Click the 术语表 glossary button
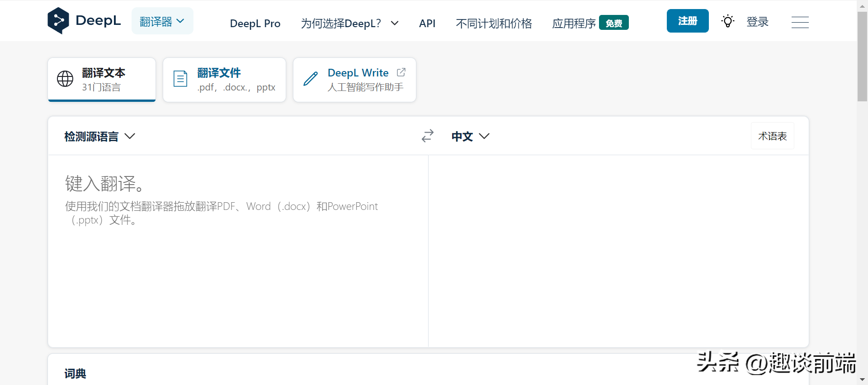 [773, 136]
